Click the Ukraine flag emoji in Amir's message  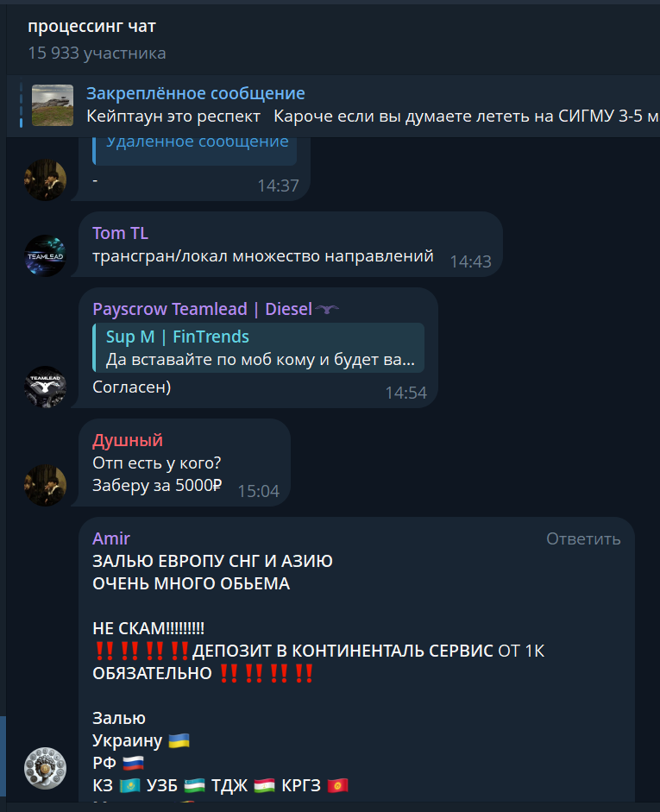(179, 740)
